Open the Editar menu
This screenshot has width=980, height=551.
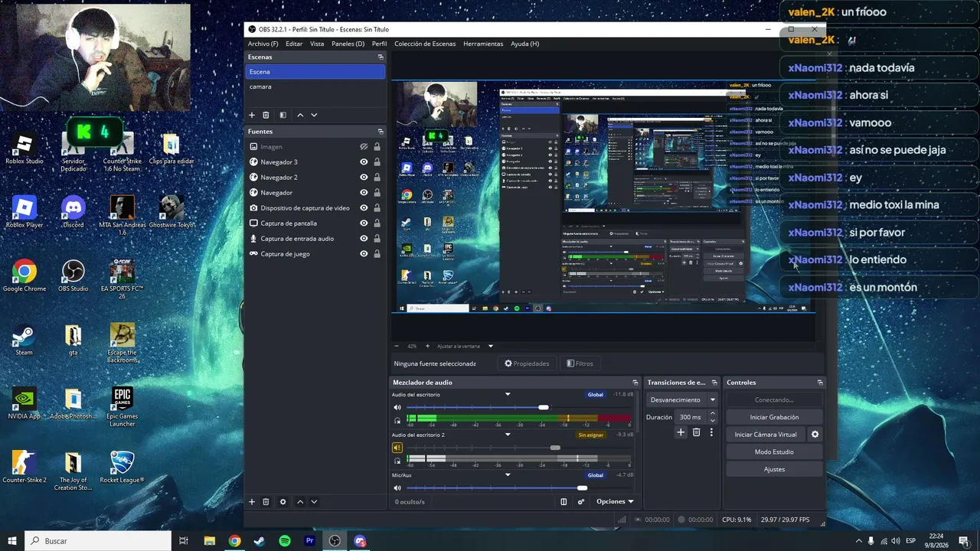294,44
